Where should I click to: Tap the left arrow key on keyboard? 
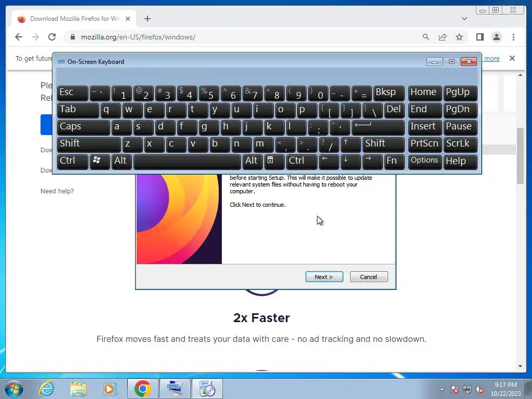click(329, 161)
